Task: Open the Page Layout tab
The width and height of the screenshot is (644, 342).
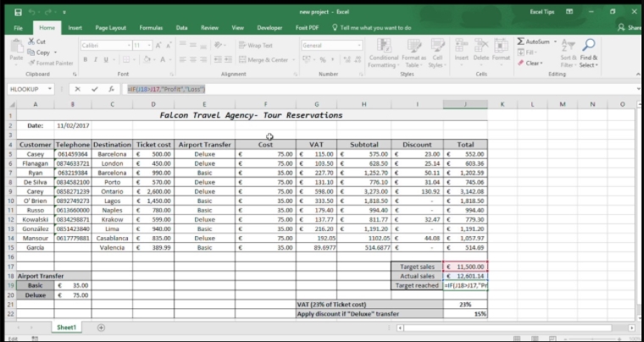Action: [110, 28]
